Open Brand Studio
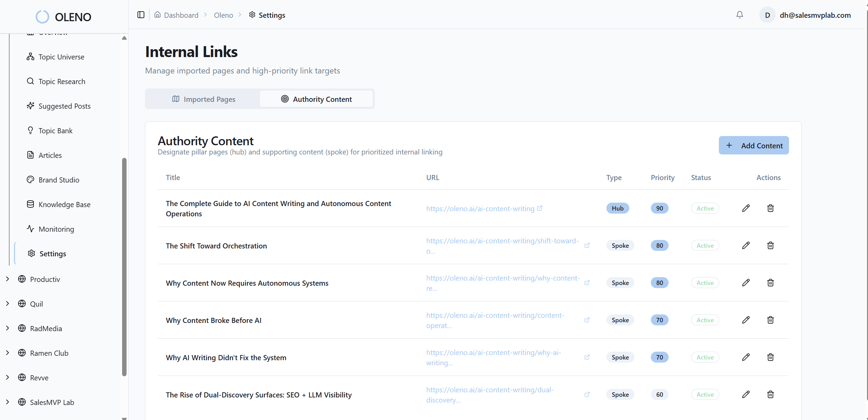This screenshot has height=420, width=868. coord(59,180)
